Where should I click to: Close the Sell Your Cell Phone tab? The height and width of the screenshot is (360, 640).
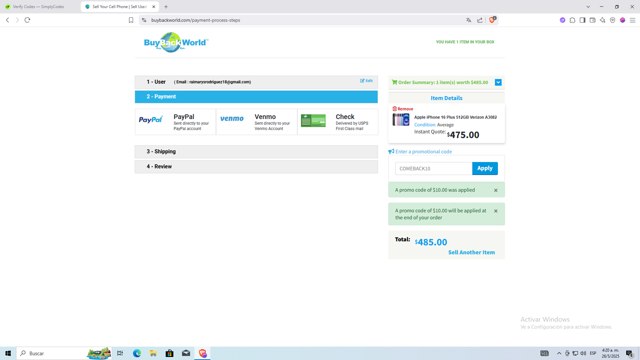pos(153,7)
